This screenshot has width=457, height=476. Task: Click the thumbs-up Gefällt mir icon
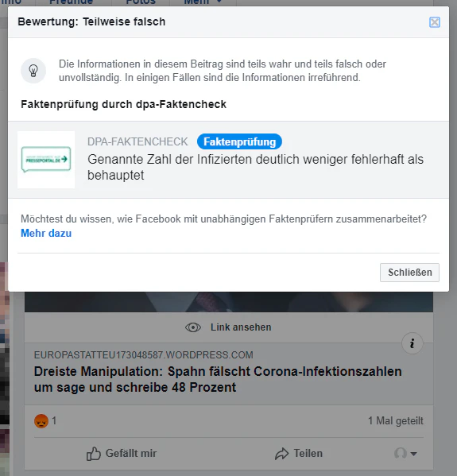tap(94, 454)
